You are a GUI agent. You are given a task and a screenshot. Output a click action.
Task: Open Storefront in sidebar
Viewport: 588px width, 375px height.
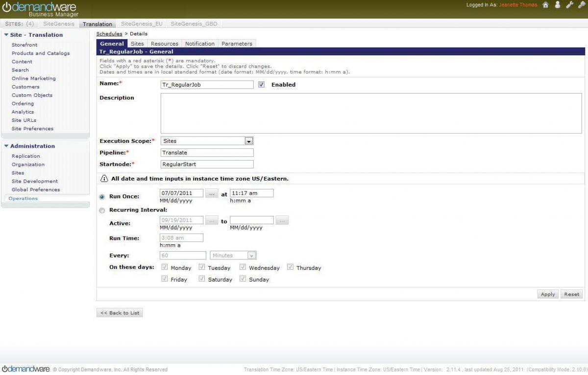point(24,45)
